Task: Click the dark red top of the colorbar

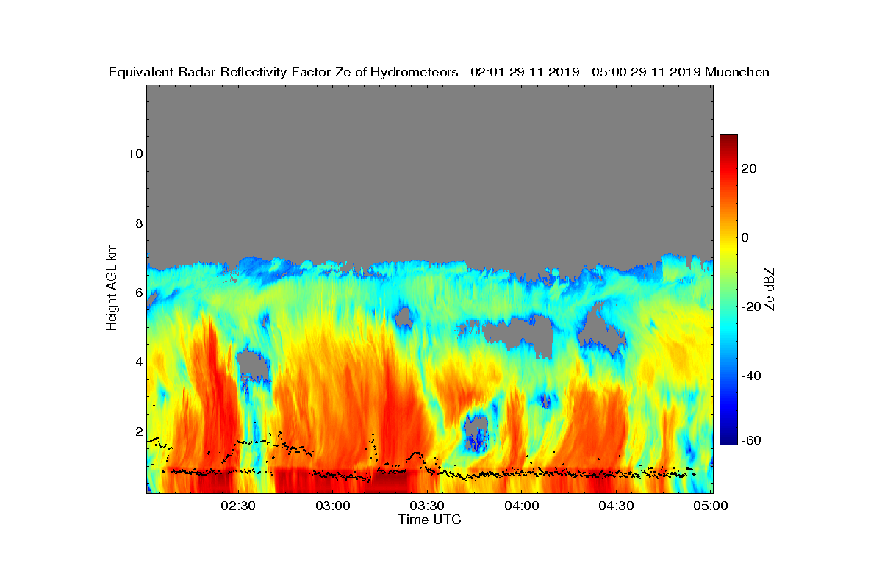Action: tap(728, 140)
